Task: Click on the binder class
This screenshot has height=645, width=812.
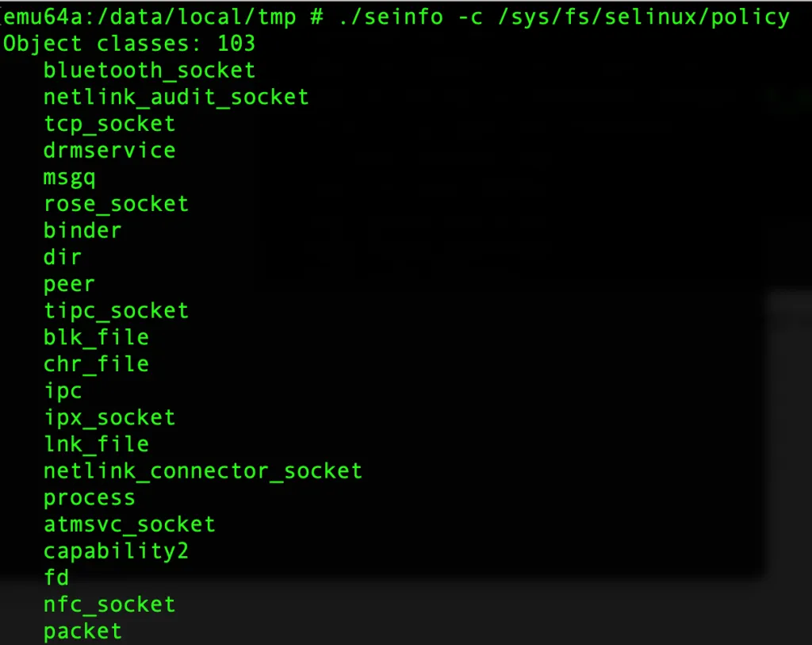Action: coord(82,231)
